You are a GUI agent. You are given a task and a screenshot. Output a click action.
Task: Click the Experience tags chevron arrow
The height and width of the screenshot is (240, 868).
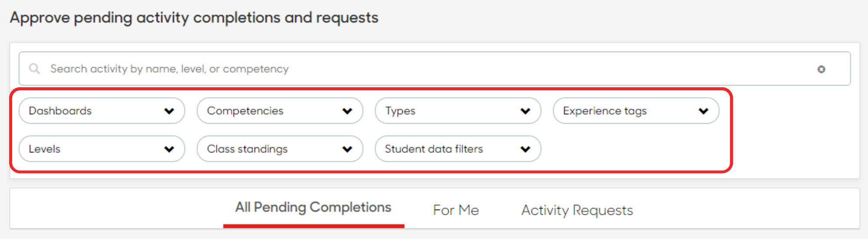point(704,111)
